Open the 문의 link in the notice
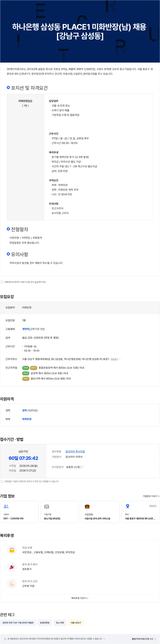This screenshot has height=644, width=160. [36, 282]
